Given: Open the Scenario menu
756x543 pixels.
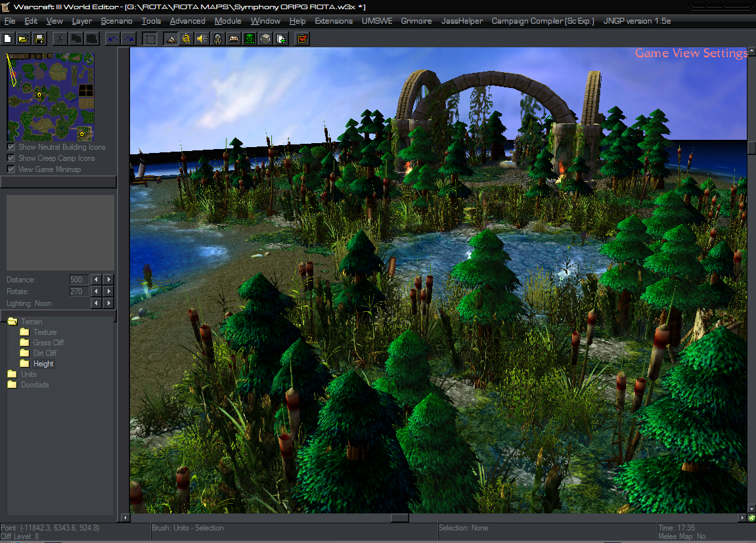Looking at the screenshot, I should pyautogui.click(x=117, y=21).
